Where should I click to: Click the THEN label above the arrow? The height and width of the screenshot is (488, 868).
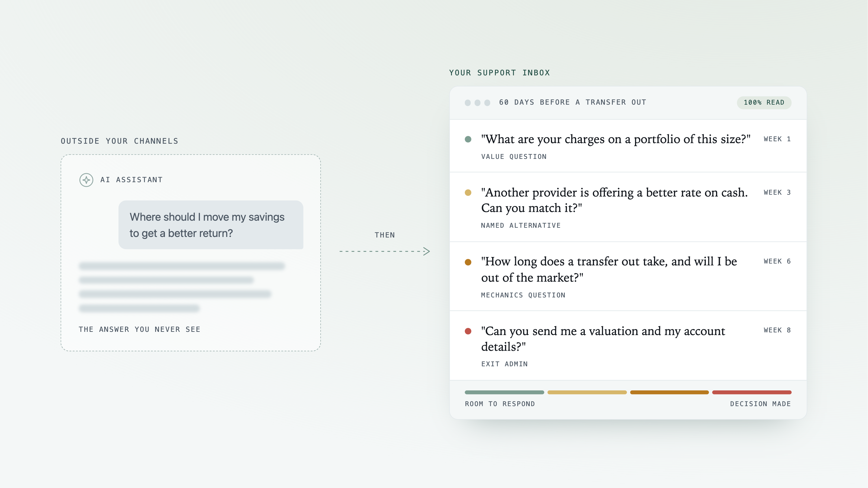pyautogui.click(x=384, y=235)
